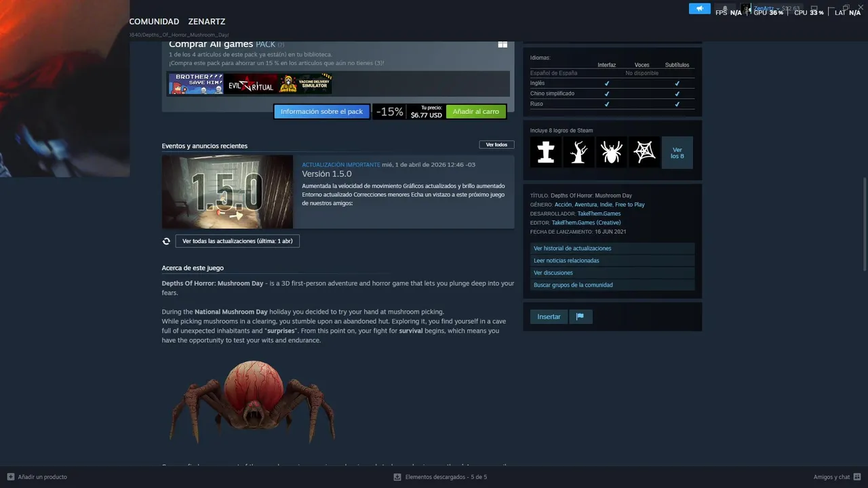Click the page vertical scrollbar

pyautogui.click(x=865, y=224)
